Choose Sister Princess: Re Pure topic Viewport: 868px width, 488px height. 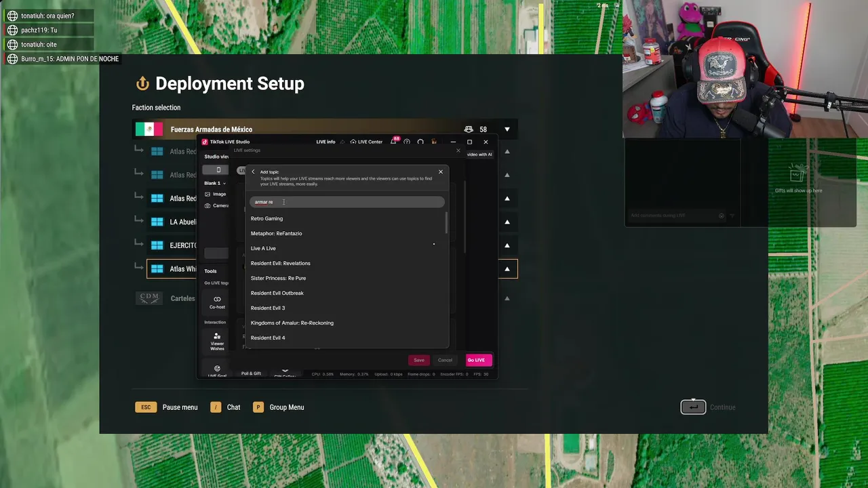coord(278,278)
